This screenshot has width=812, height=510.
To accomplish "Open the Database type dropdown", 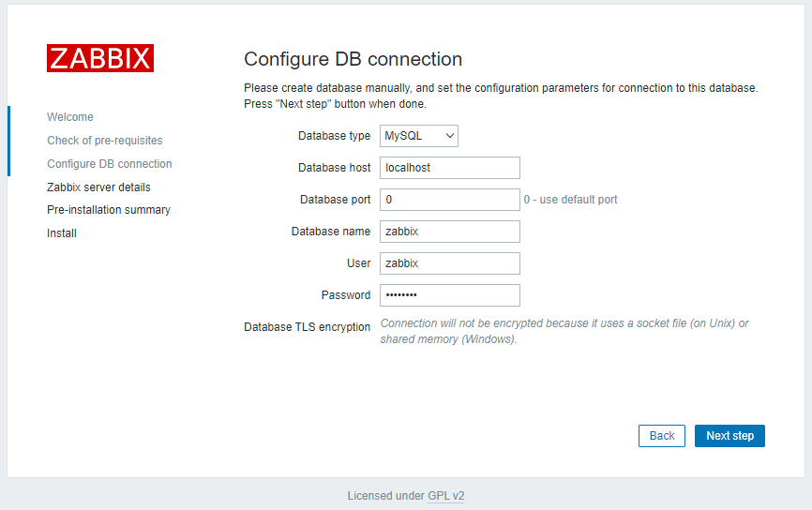I will tap(419, 136).
